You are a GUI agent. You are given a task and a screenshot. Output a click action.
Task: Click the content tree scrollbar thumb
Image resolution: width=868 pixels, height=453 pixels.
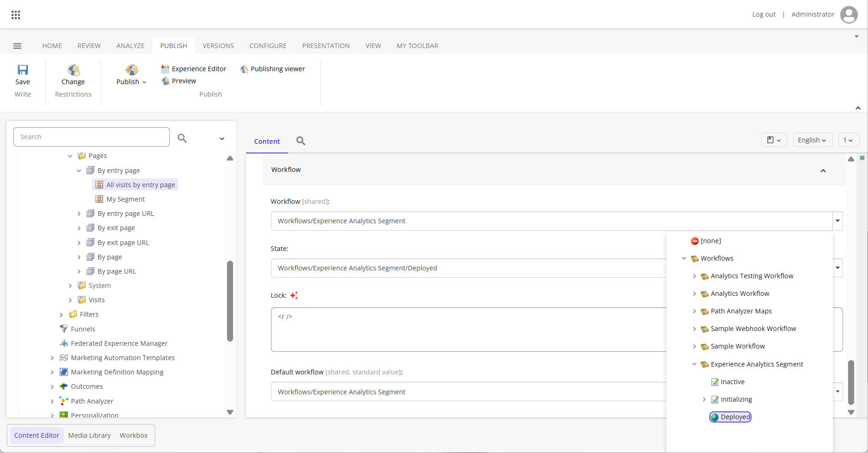(x=230, y=301)
